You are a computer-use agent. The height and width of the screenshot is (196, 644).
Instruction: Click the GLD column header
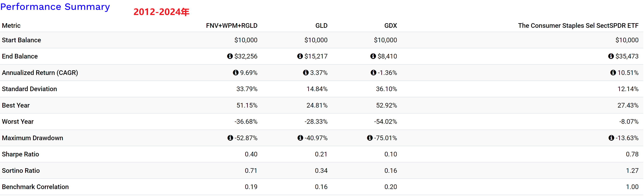point(321,26)
